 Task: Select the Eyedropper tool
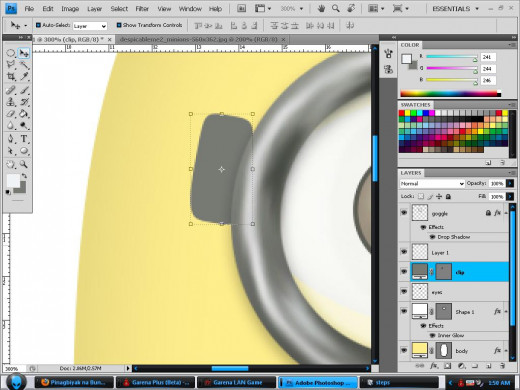(x=24, y=76)
